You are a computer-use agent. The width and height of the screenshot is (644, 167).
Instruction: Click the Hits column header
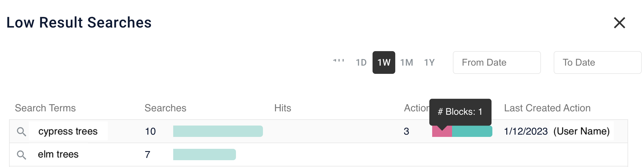tap(283, 108)
